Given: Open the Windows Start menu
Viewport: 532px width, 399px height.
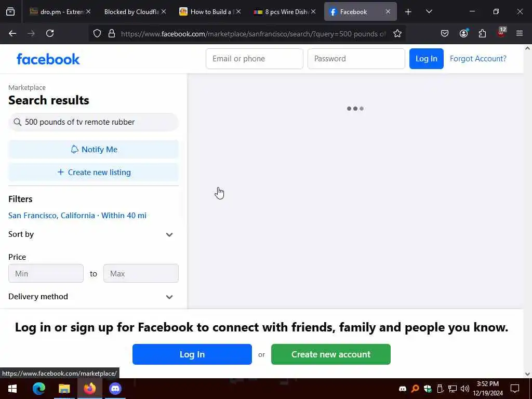Looking at the screenshot, I should point(12,389).
